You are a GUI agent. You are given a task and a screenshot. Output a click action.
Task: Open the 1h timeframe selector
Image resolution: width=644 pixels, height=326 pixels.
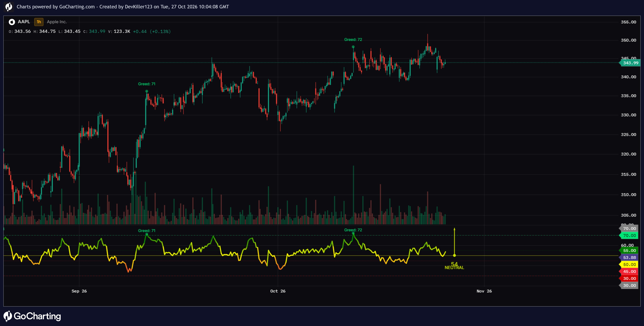39,22
